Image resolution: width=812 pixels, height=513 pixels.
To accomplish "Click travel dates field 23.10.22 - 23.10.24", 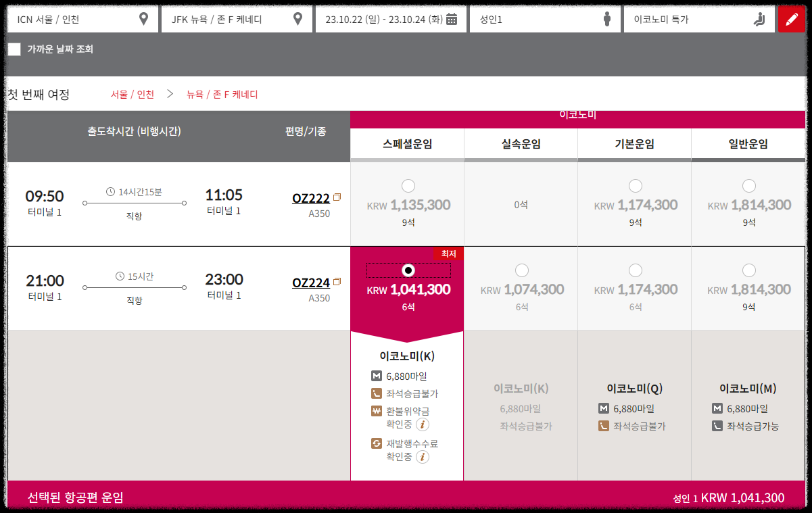I will (x=391, y=19).
